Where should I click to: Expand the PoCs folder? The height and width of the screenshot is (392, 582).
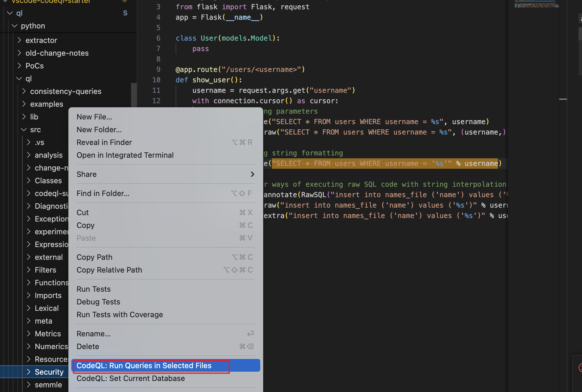click(x=19, y=66)
